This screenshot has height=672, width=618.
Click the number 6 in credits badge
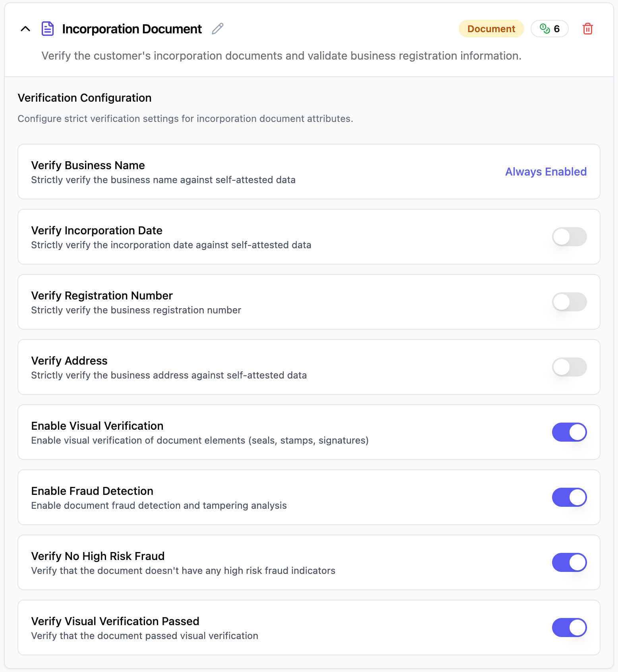point(556,29)
